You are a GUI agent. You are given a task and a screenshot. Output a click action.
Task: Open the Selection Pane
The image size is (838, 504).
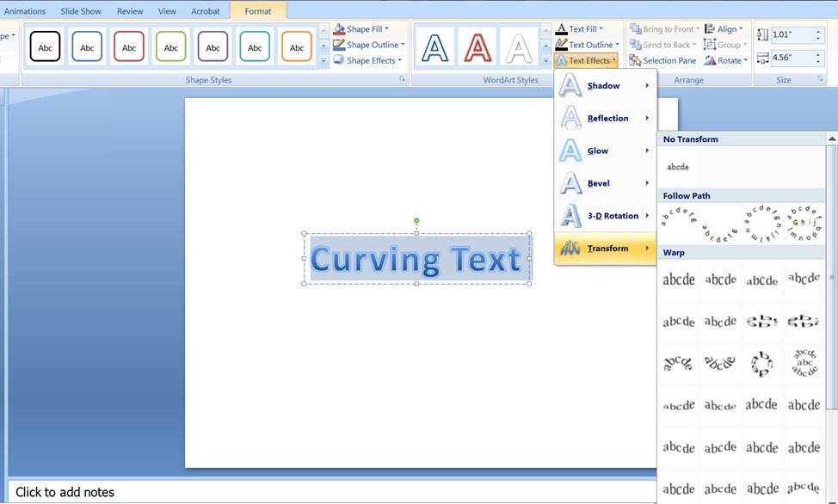coord(662,61)
